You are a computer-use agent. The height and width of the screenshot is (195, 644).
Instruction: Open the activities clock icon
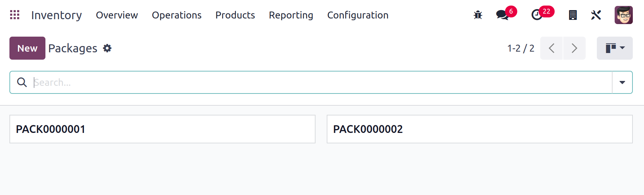(x=537, y=15)
